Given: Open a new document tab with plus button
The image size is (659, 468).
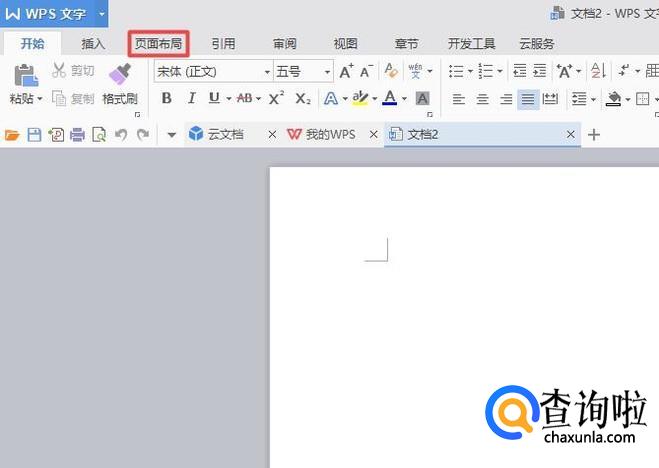Looking at the screenshot, I should (594, 134).
